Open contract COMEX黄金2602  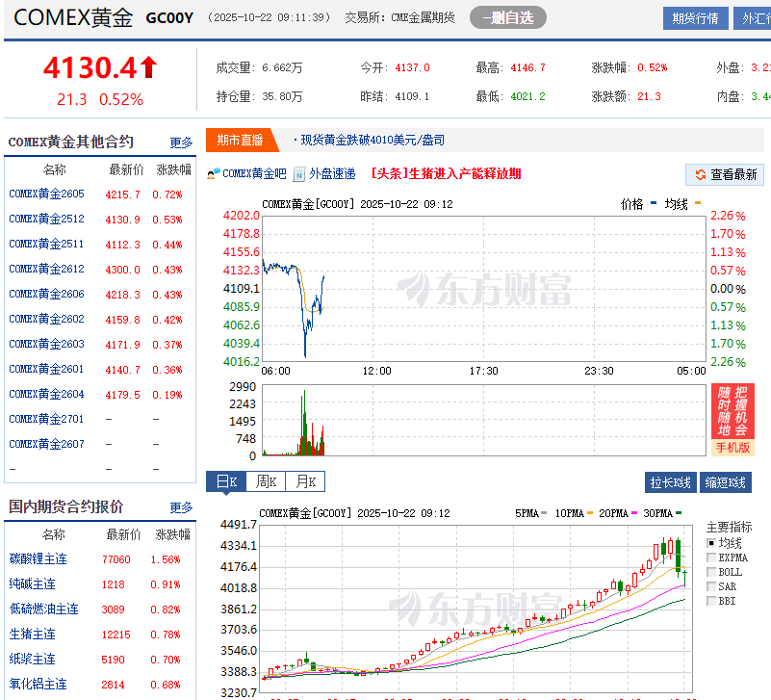(47, 320)
